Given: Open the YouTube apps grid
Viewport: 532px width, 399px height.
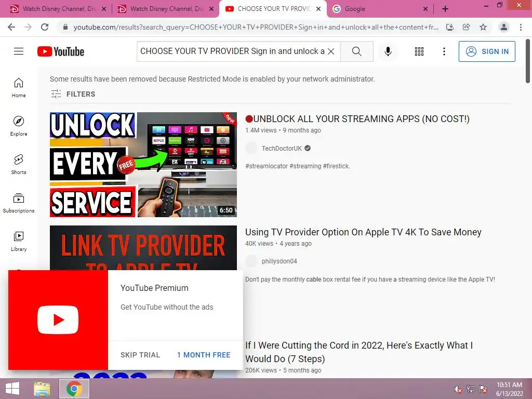Looking at the screenshot, I should [419, 51].
